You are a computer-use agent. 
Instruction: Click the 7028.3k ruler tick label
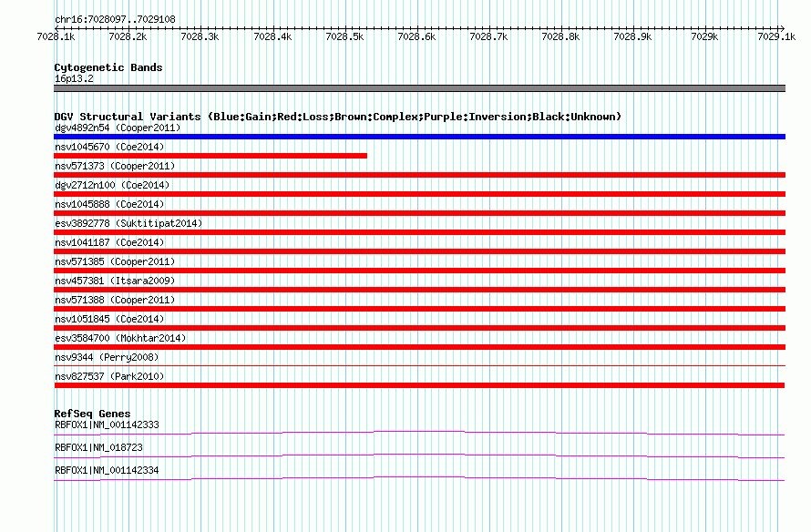tap(200, 36)
